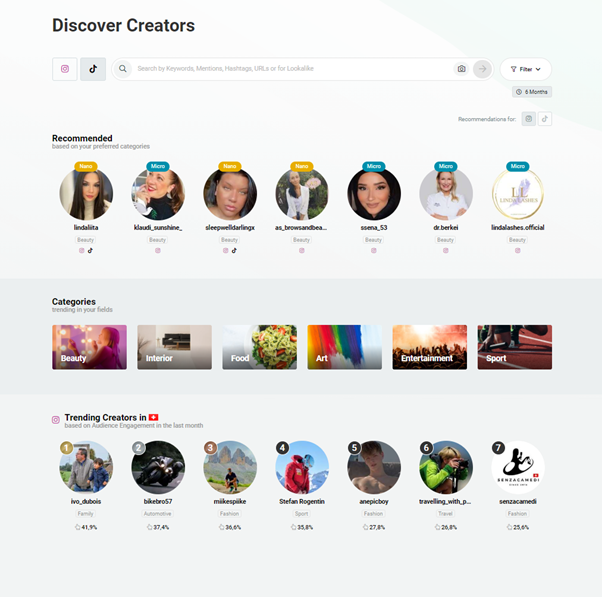Open the Entertainment category tile
This screenshot has height=597, width=602.
[x=430, y=347]
